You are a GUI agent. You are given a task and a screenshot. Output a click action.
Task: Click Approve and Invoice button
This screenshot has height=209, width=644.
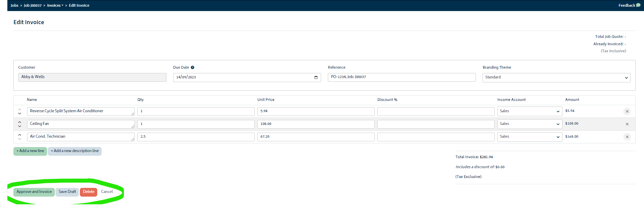coord(34,192)
